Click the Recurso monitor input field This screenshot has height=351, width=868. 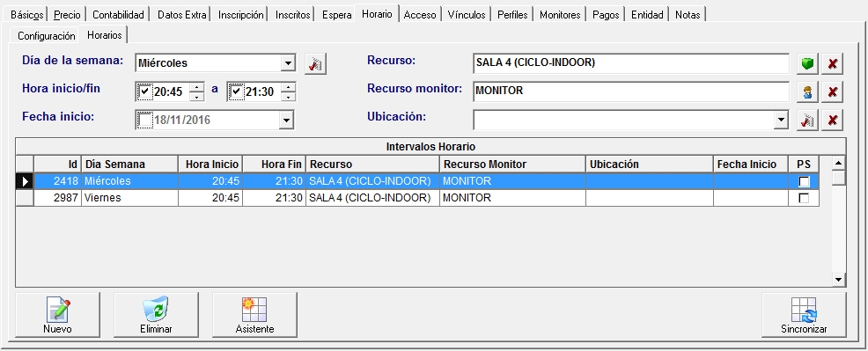pyautogui.click(x=631, y=91)
